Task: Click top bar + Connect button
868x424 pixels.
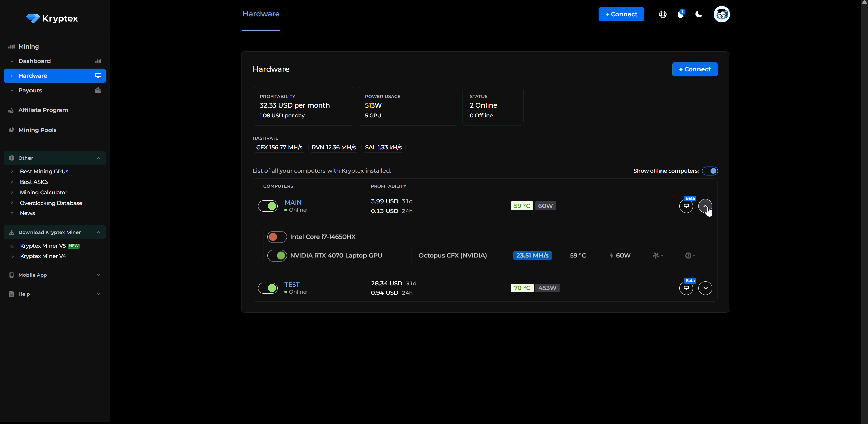Action: tap(621, 14)
